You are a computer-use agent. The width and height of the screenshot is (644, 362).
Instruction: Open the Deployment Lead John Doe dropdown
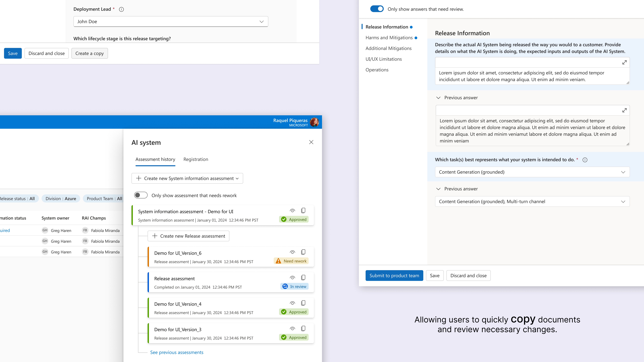pyautogui.click(x=171, y=21)
